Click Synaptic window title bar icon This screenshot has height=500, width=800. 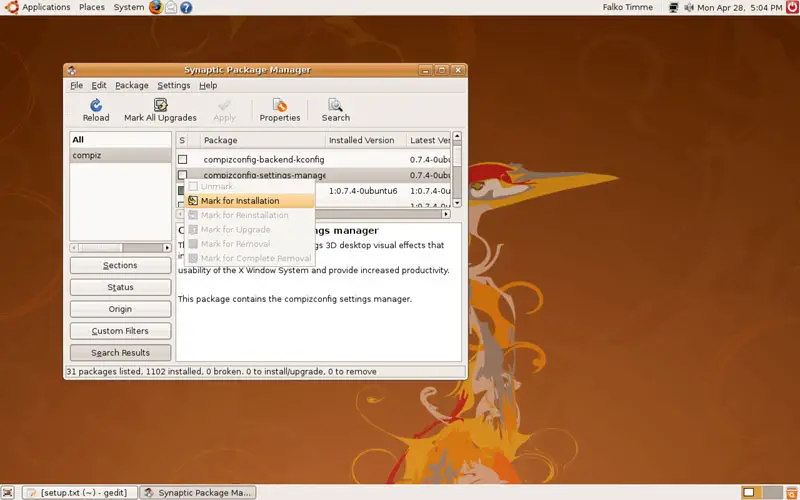(71, 70)
